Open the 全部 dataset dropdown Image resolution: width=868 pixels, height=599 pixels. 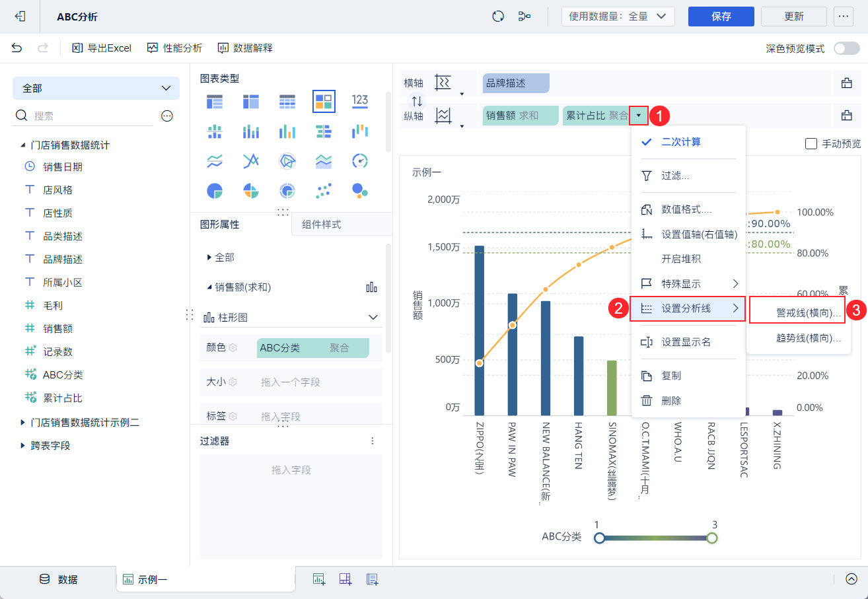(x=96, y=88)
